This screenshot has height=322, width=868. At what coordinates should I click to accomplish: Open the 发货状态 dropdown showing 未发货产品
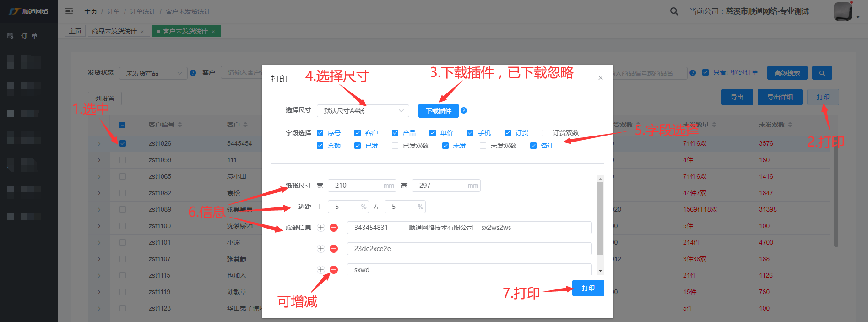pyautogui.click(x=153, y=73)
